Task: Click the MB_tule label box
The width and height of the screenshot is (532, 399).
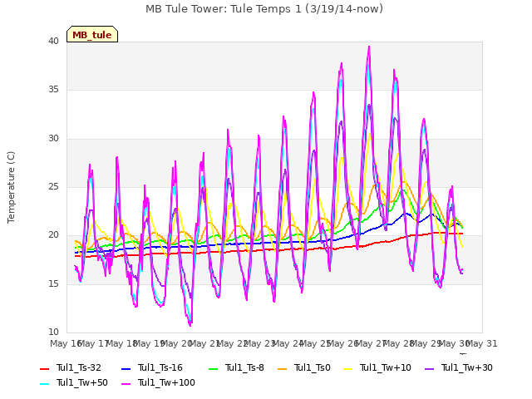Action: point(92,34)
